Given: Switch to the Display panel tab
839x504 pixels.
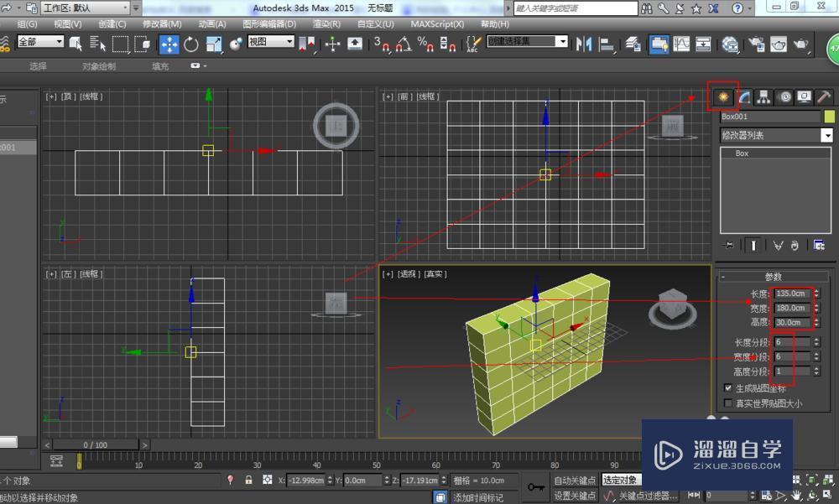Looking at the screenshot, I should [805, 96].
